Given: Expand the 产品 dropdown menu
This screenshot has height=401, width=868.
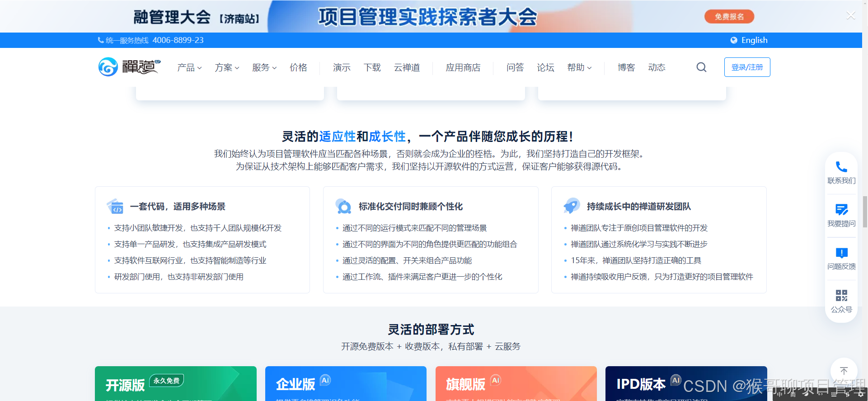Looking at the screenshot, I should click(189, 67).
